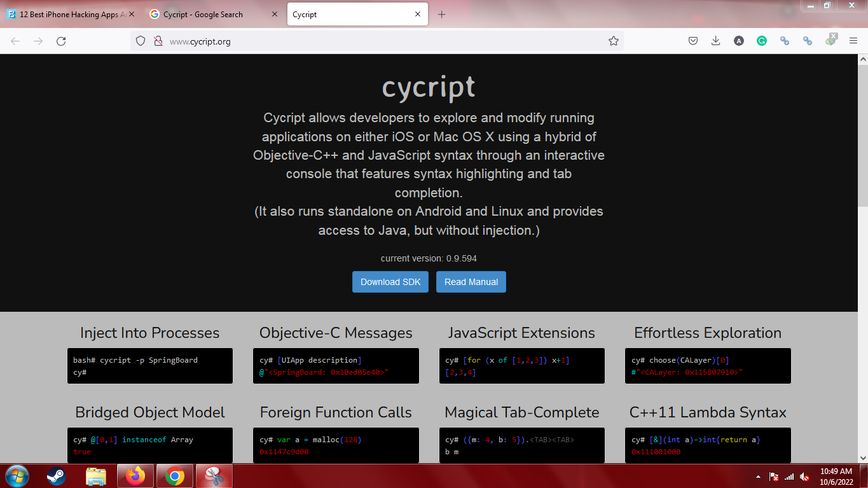Click the page scrollbar up arrow
Image resolution: width=868 pixels, height=488 pixels.
[863, 59]
